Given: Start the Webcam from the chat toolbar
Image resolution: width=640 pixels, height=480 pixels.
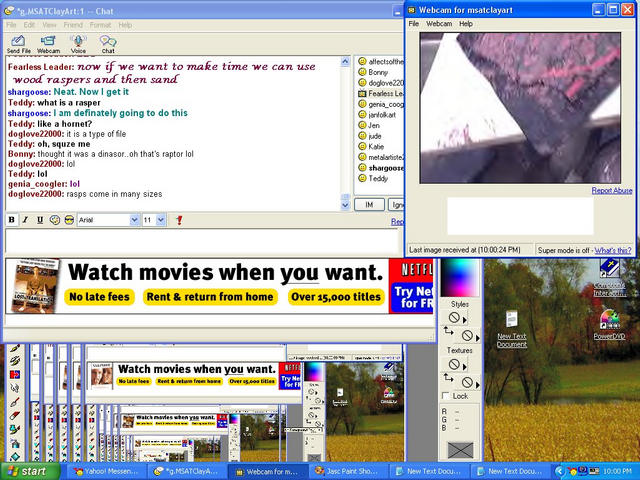Looking at the screenshot, I should click(48, 44).
